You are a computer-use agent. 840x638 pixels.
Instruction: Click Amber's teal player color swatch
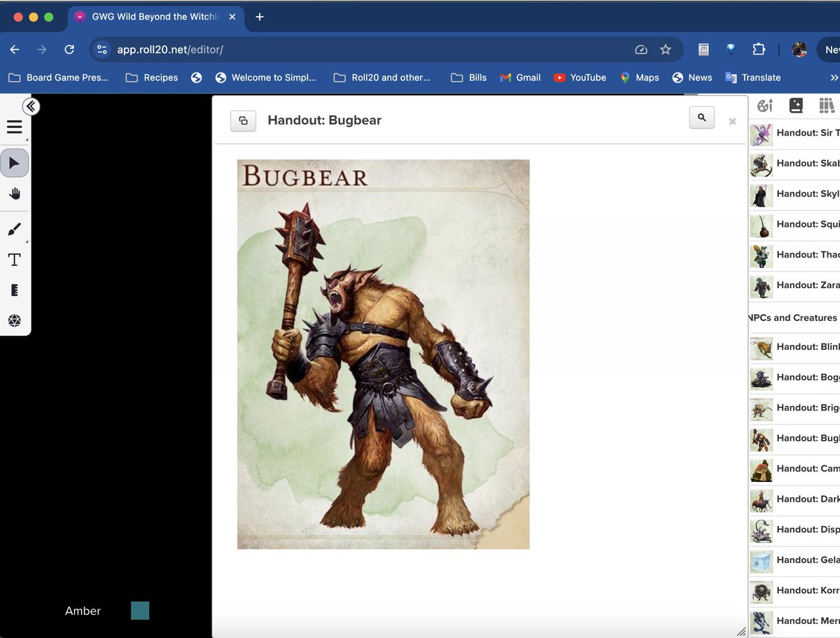(x=140, y=611)
